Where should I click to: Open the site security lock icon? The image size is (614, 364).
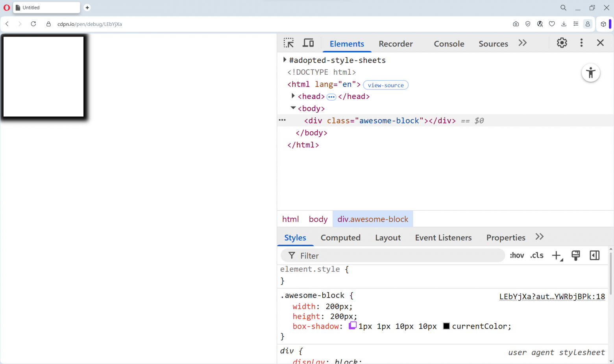[48, 24]
